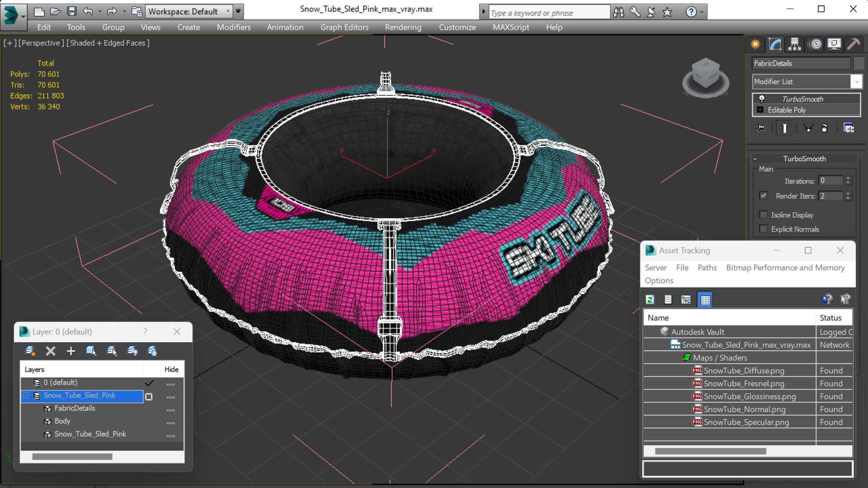Make Snow_Tube_Sled_Pink layer current via box

pyautogui.click(x=149, y=396)
